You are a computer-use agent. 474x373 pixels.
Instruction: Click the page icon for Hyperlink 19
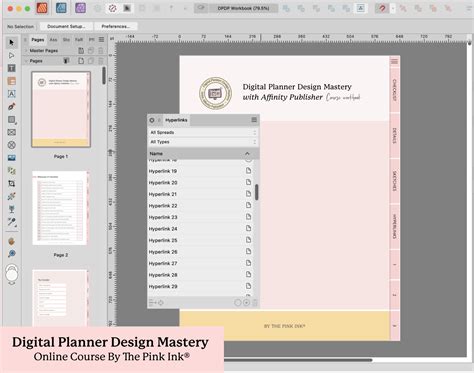click(248, 171)
